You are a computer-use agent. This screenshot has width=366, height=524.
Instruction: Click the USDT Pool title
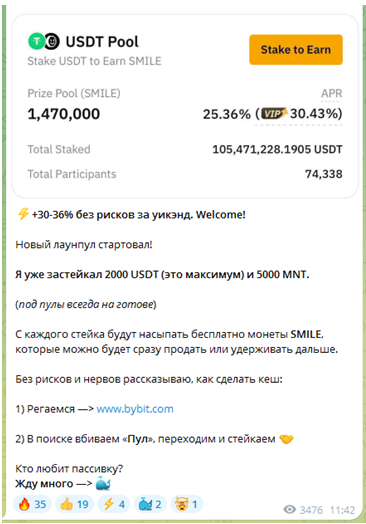(x=102, y=42)
